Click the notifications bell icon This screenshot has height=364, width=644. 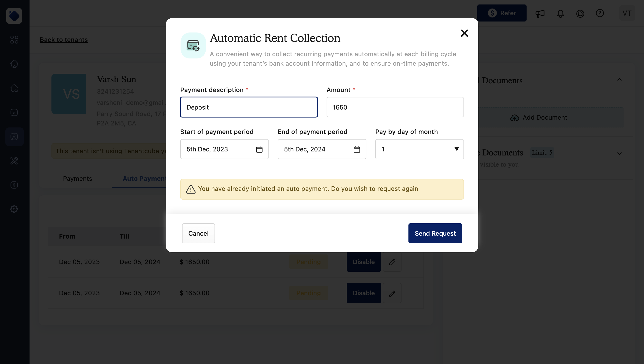(x=560, y=13)
